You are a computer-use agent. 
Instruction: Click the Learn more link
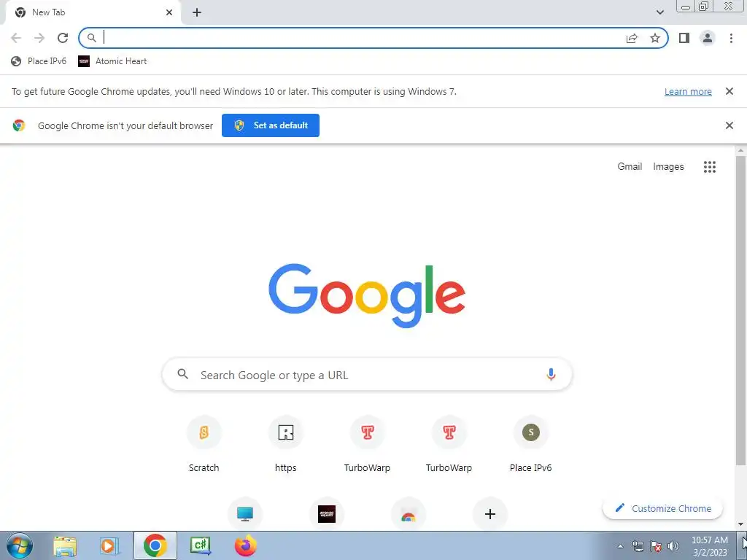(x=688, y=91)
